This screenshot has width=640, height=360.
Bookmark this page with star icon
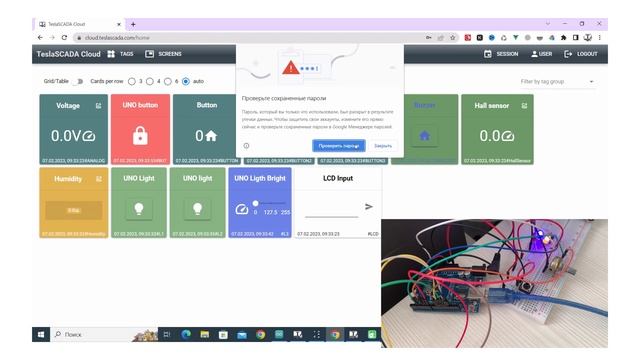click(453, 38)
